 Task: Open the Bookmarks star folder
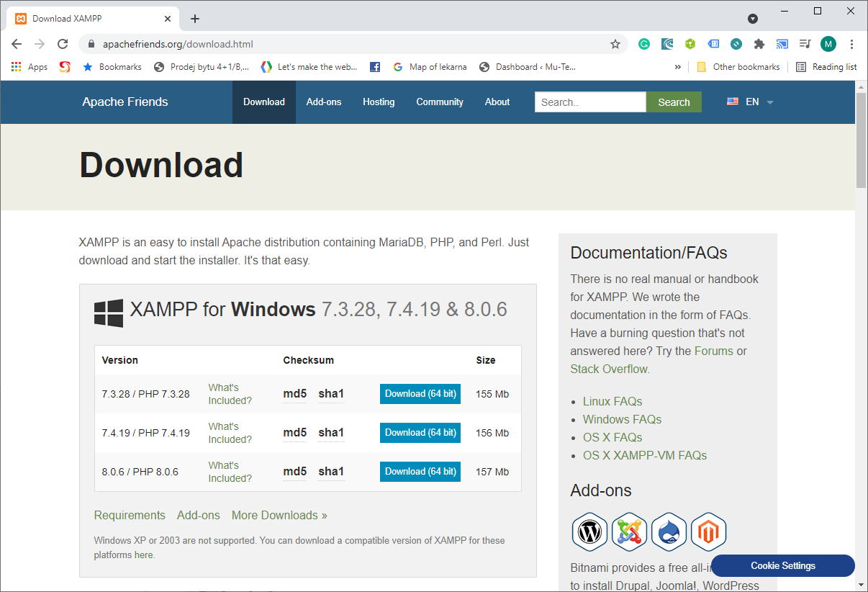coord(112,67)
